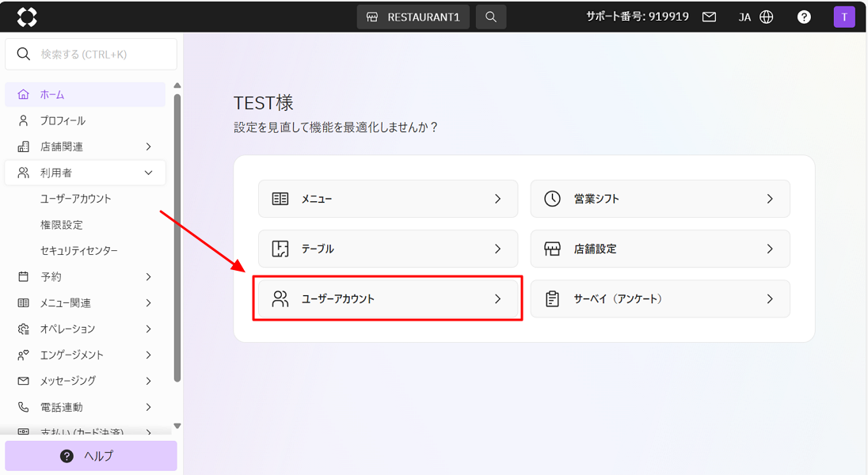Click the clipboard icon in サーベイ card
The width and height of the screenshot is (868, 475).
coord(552,299)
